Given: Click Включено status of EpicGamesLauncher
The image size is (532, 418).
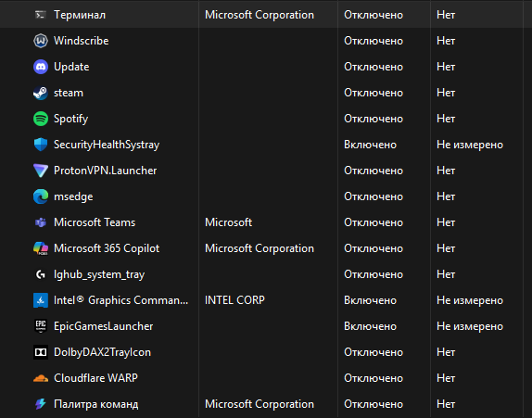Looking at the screenshot, I should pos(370,326).
